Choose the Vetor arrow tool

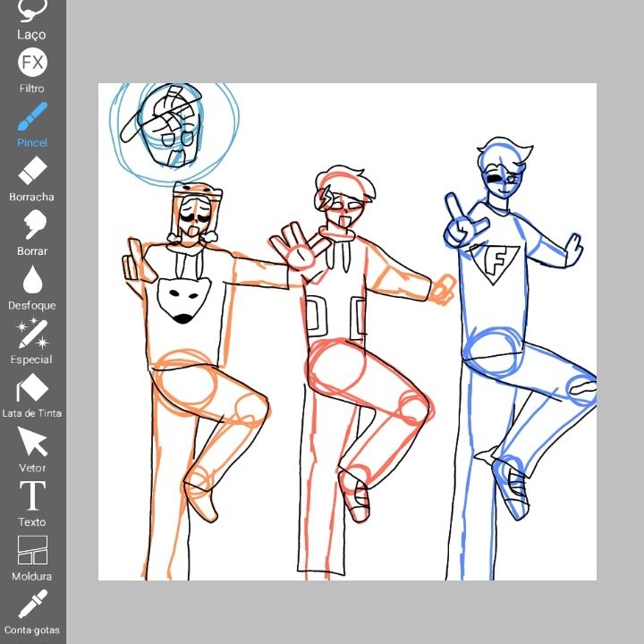tap(32, 450)
